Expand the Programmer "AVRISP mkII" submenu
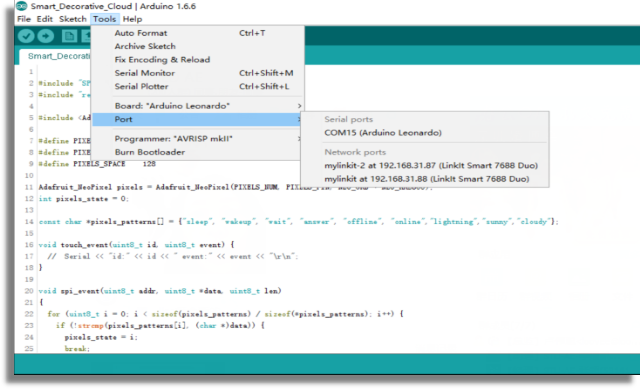The height and width of the screenshot is (389, 640). tap(198, 139)
